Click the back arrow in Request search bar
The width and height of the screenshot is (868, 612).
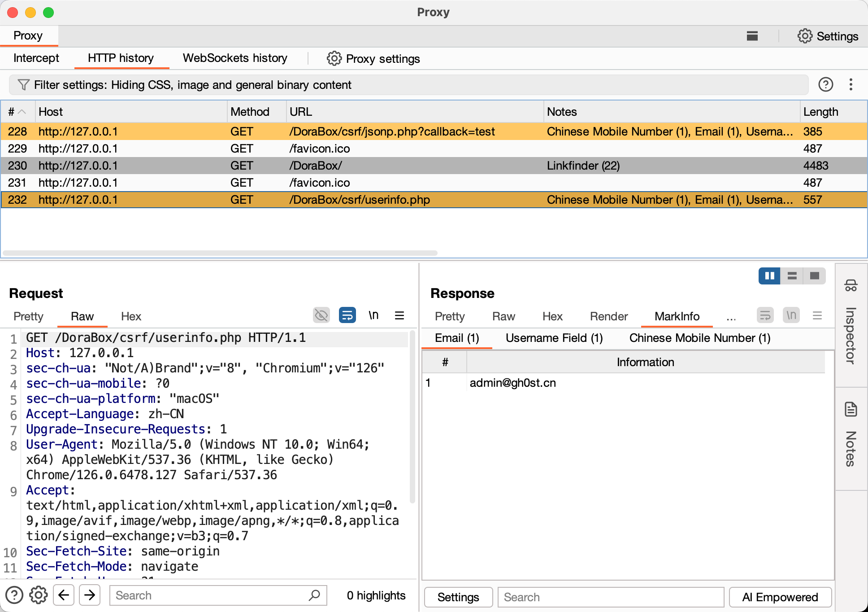tap(64, 595)
